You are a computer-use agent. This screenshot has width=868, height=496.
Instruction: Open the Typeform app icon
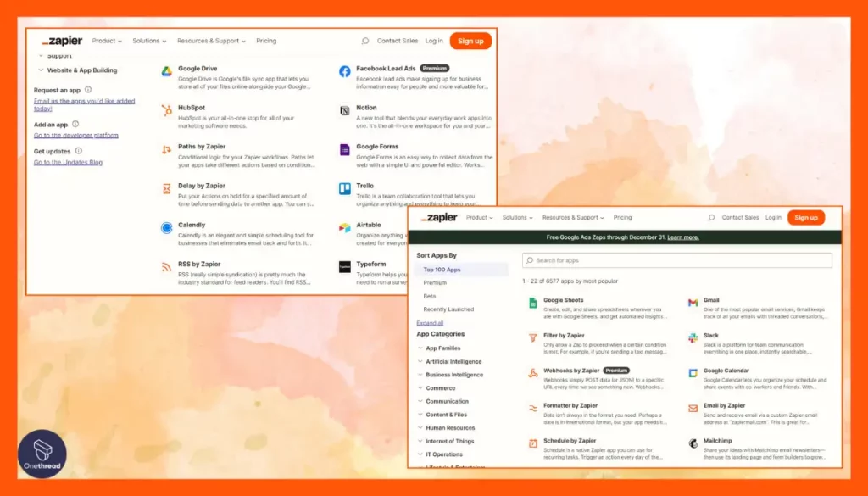pos(345,267)
